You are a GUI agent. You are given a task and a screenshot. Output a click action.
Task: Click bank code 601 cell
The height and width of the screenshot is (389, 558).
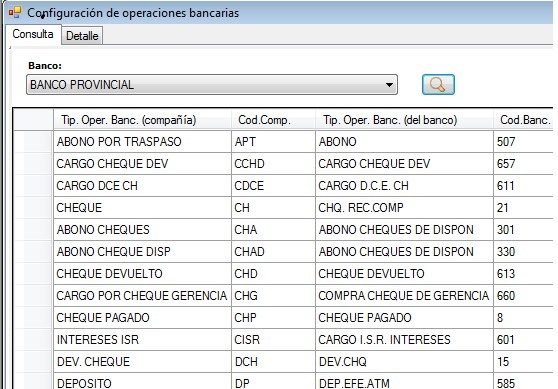tap(523, 340)
